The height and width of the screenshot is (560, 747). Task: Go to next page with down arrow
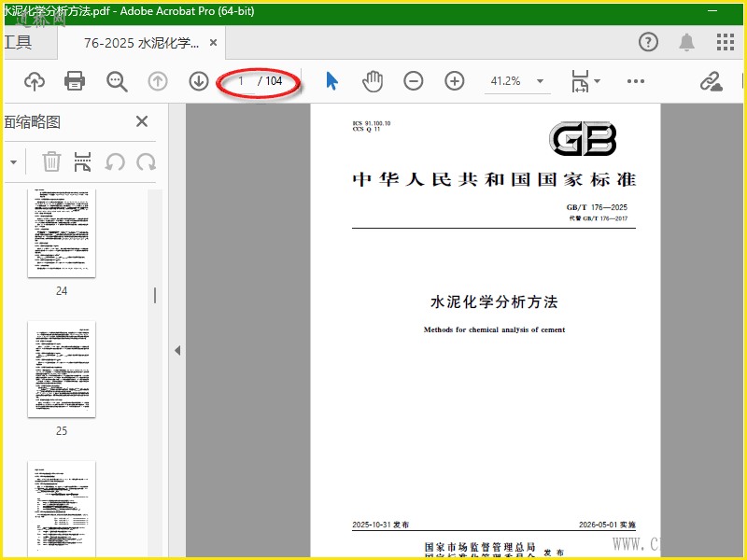tap(199, 81)
